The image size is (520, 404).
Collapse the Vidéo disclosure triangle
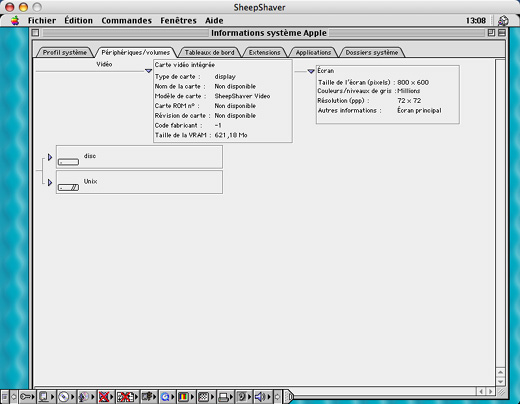point(149,71)
